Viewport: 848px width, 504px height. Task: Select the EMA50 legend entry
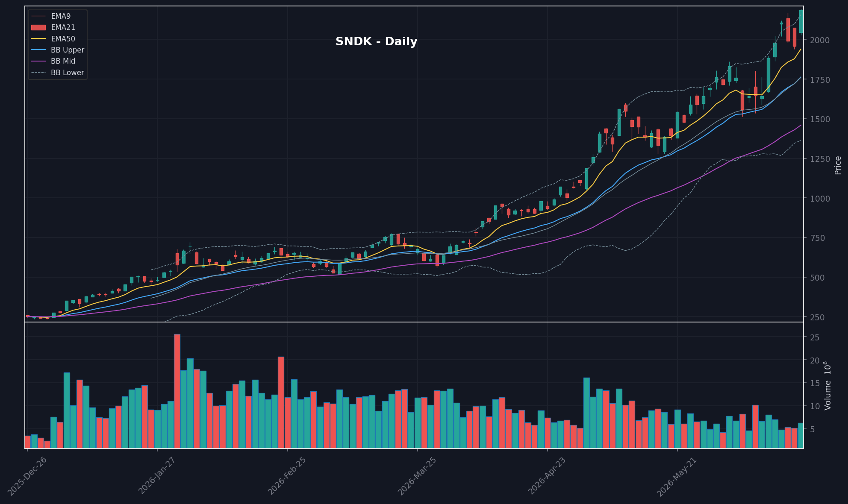(53, 39)
